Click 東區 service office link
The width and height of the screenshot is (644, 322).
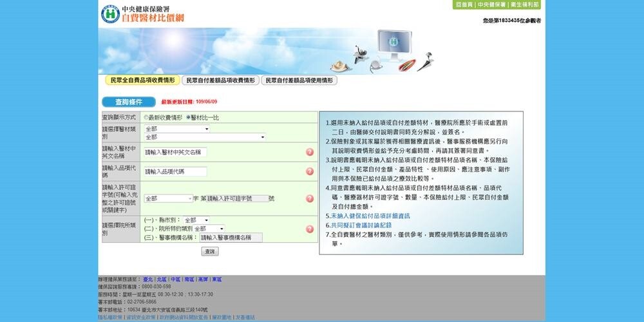pos(216,279)
